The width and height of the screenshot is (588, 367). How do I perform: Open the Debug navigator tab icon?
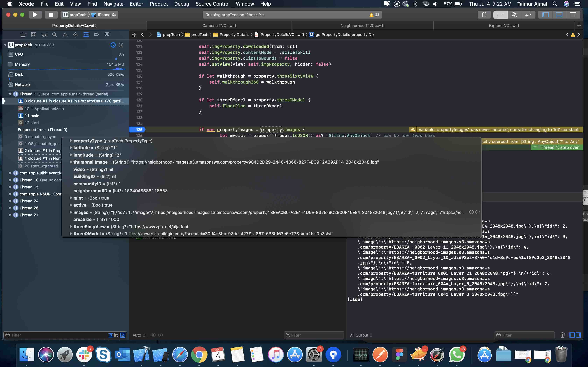[86, 35]
